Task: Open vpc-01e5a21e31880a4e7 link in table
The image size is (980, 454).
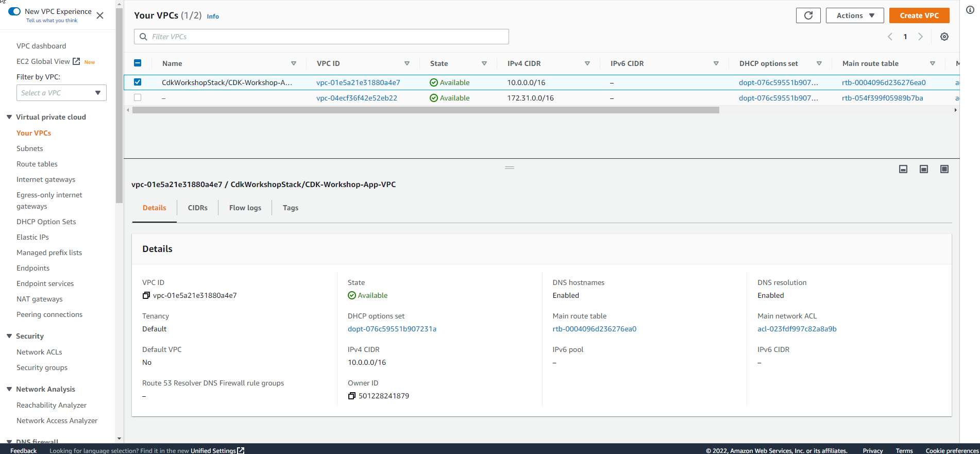Action: (358, 82)
